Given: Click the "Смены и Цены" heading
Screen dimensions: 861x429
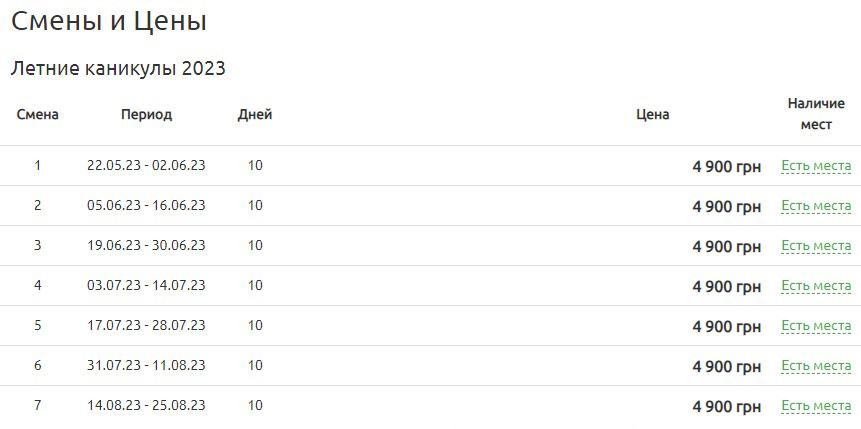Looking at the screenshot, I should point(109,21).
